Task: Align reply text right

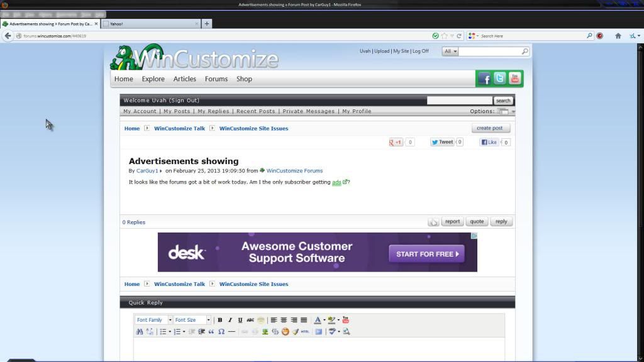Action: tap(294, 320)
